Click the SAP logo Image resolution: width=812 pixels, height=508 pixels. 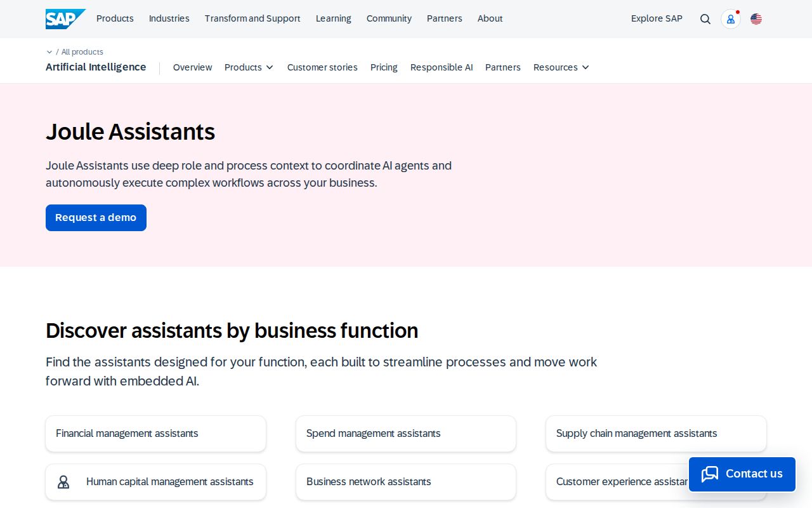[65, 19]
